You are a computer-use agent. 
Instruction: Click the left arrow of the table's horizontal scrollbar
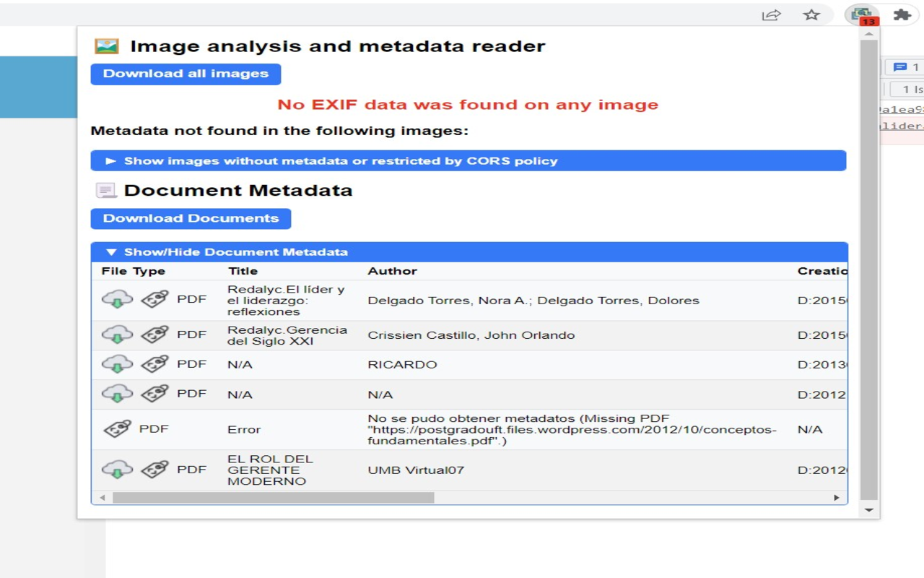[103, 498]
